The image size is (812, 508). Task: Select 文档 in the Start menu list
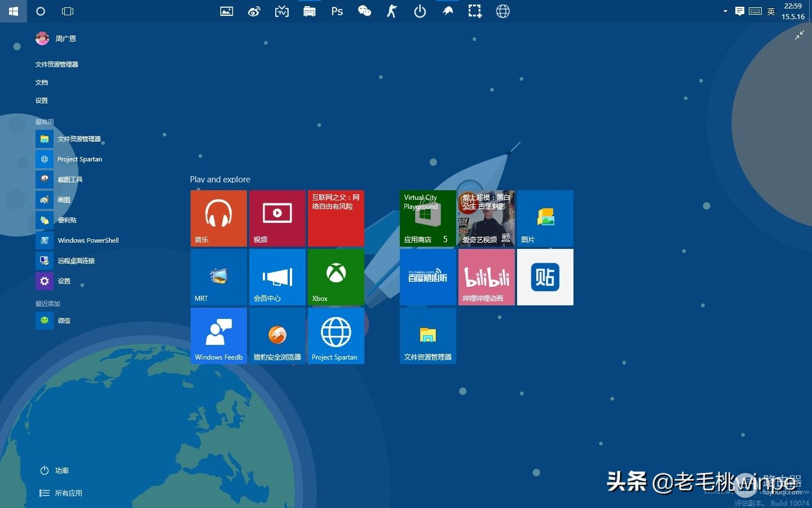[42, 82]
